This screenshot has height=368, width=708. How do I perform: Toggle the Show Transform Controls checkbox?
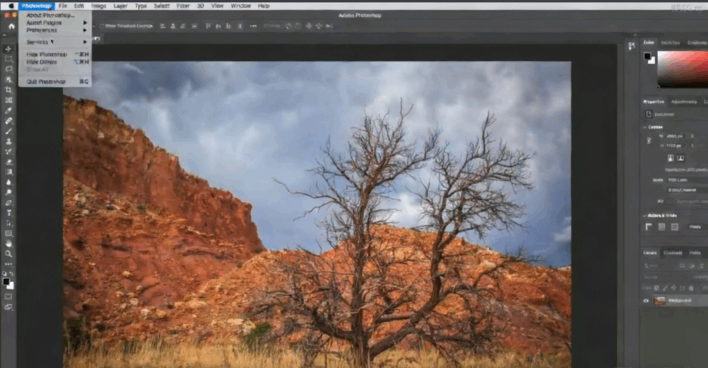[x=102, y=26]
